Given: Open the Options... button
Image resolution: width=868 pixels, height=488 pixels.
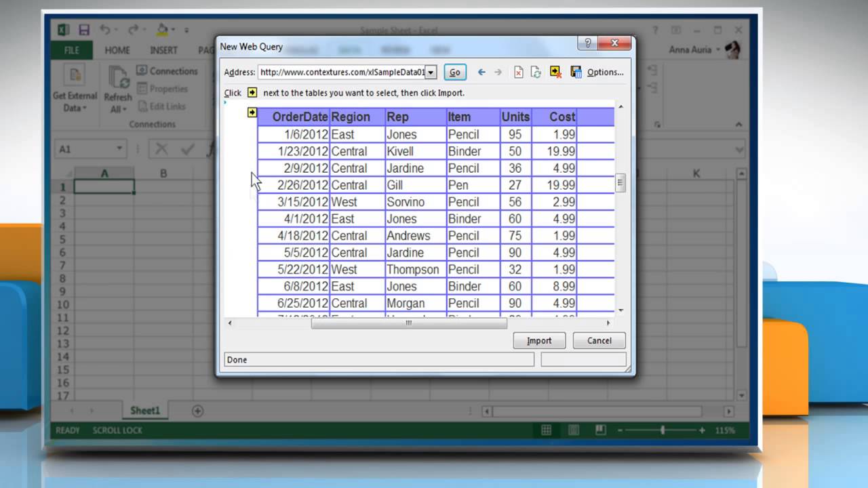Looking at the screenshot, I should (605, 73).
